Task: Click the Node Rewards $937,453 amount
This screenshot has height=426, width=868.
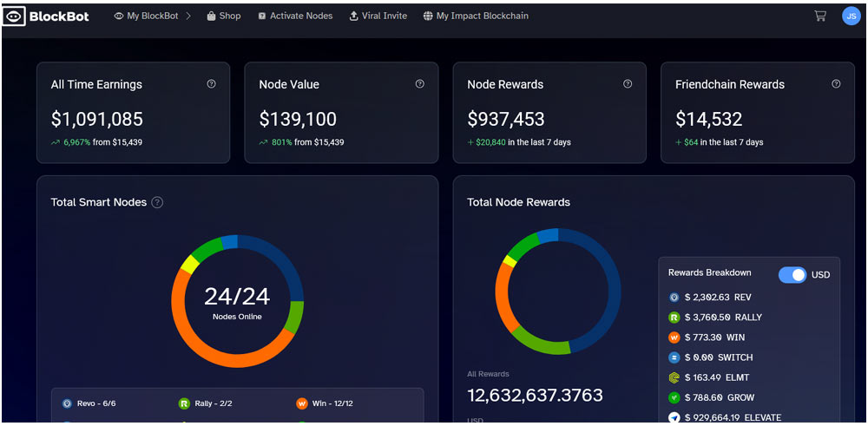Action: (506, 119)
